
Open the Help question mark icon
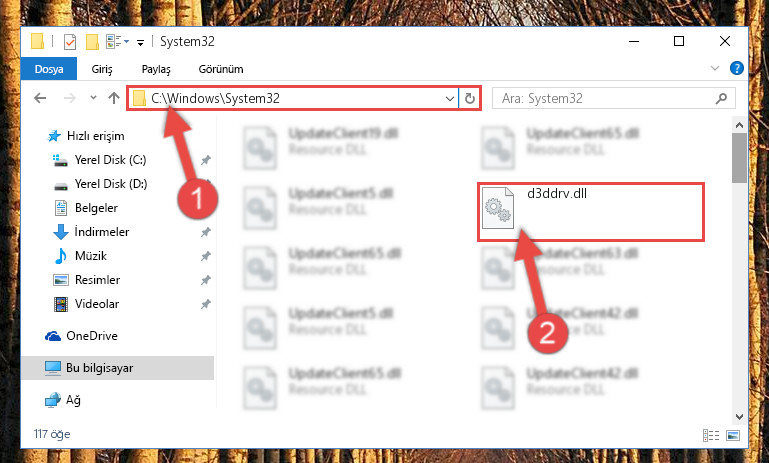[736, 68]
